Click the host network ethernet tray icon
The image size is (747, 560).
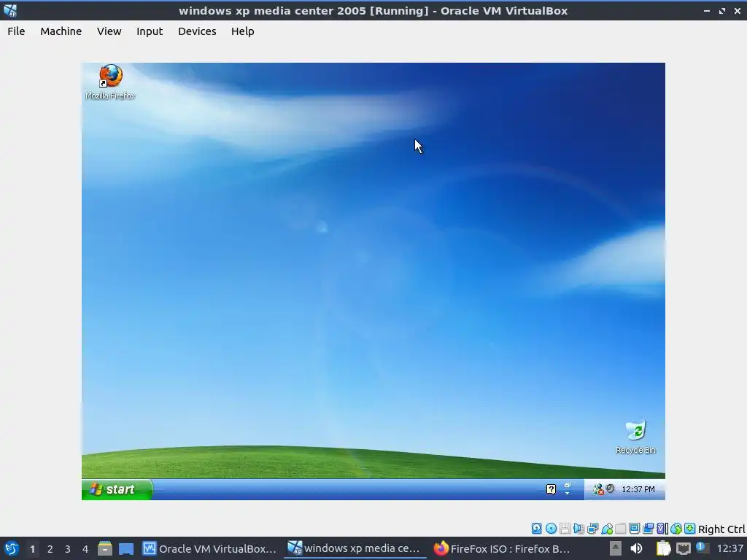pos(683,548)
